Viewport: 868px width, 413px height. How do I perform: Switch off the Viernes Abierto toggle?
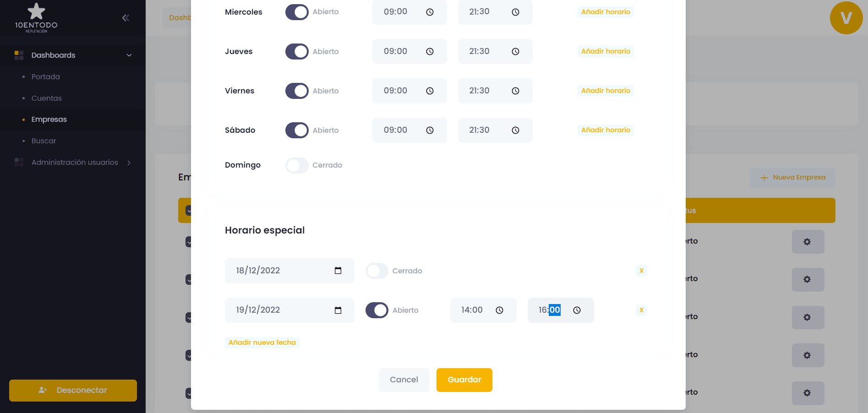[x=297, y=91]
